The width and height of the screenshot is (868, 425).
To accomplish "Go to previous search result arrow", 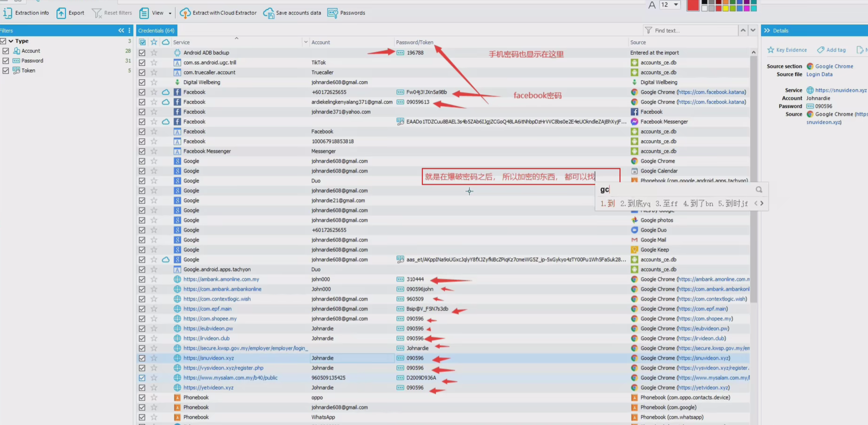I will pos(743,31).
